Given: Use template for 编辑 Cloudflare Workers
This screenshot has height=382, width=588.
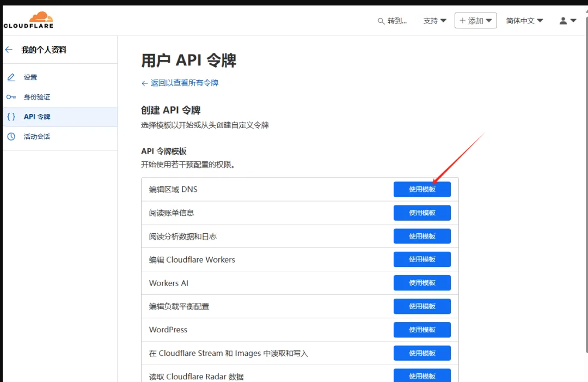Looking at the screenshot, I should pos(422,259).
